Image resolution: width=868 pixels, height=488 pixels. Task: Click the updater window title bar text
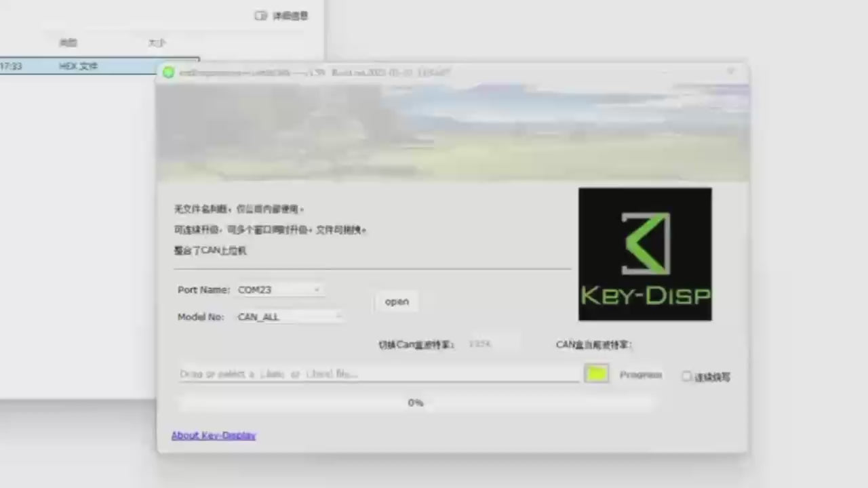[x=315, y=73]
